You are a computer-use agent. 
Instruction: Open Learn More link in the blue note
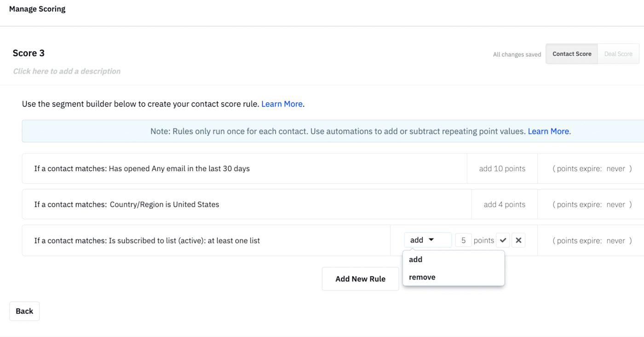pos(549,131)
